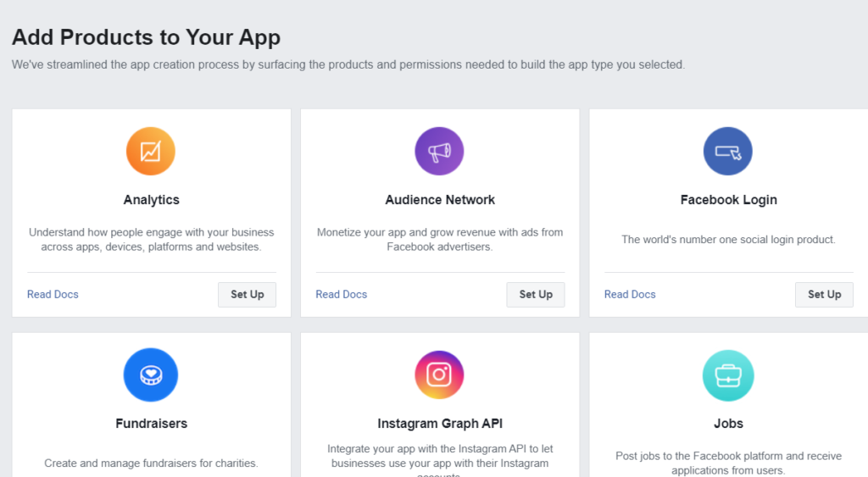Click the blue Facebook Login icon
This screenshot has height=477, width=868.
coord(728,151)
